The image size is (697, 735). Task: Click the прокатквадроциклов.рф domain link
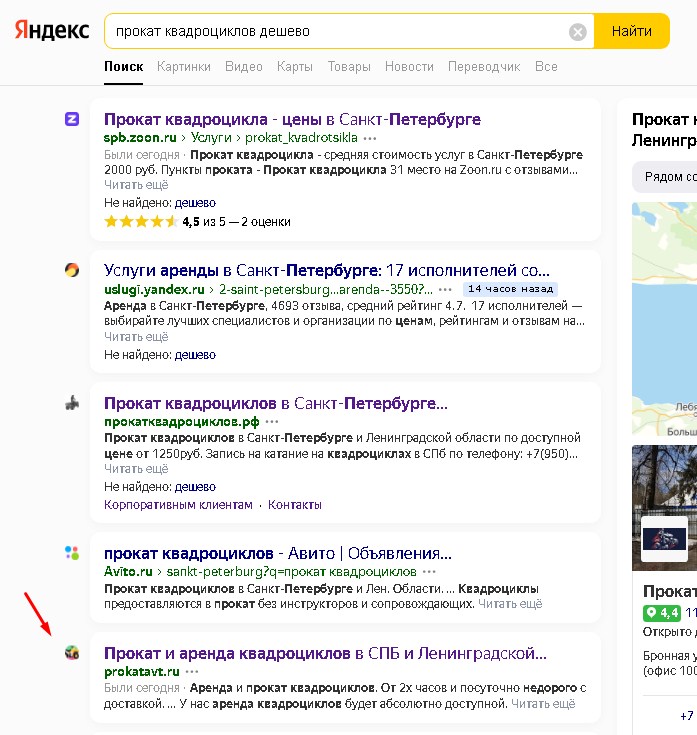click(182, 422)
